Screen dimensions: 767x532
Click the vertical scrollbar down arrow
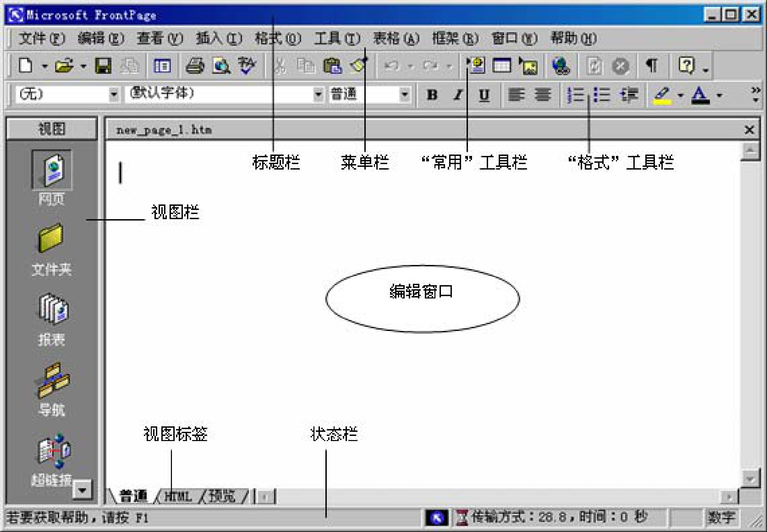tap(750, 479)
